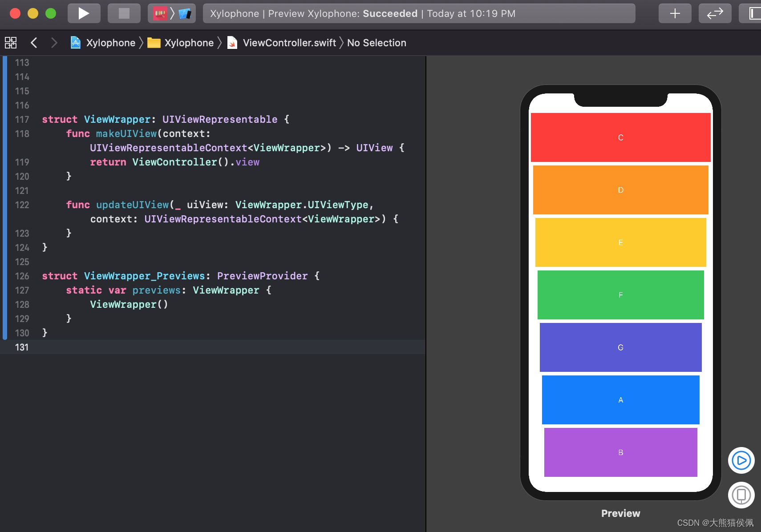Go forward with the right chevron

coord(54,43)
